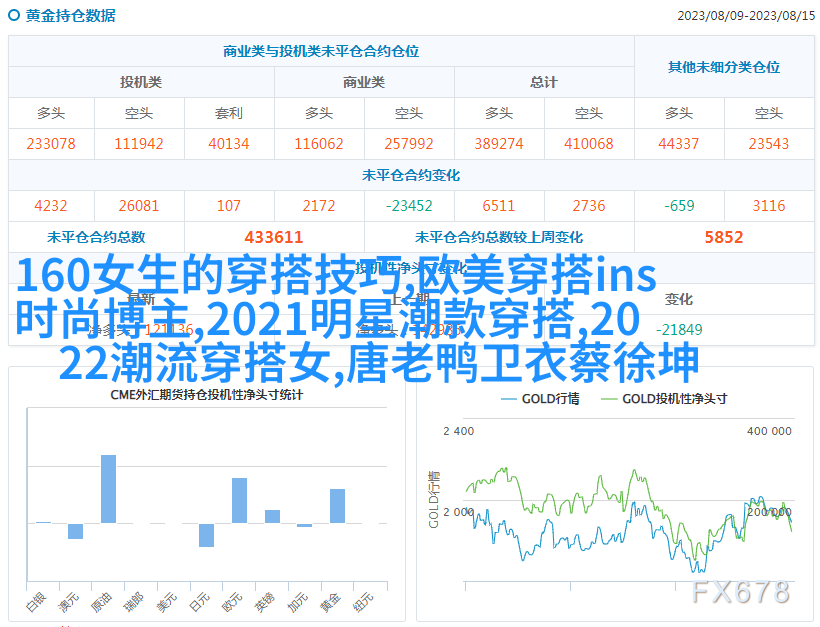Select the change value 3116

(x=768, y=206)
